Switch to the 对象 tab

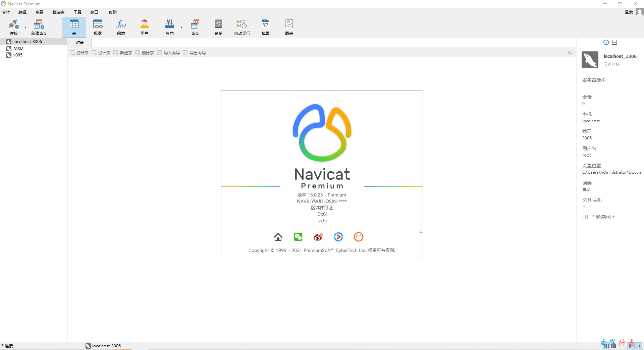pos(80,43)
